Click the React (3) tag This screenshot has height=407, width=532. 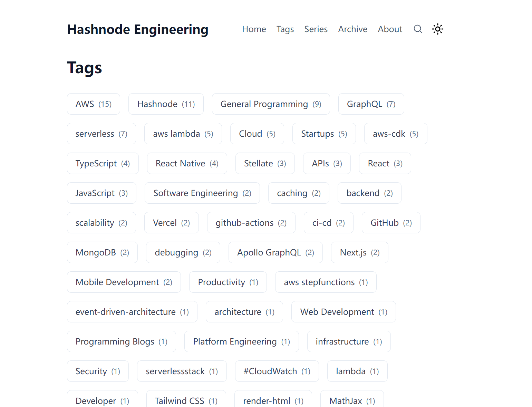pos(385,163)
